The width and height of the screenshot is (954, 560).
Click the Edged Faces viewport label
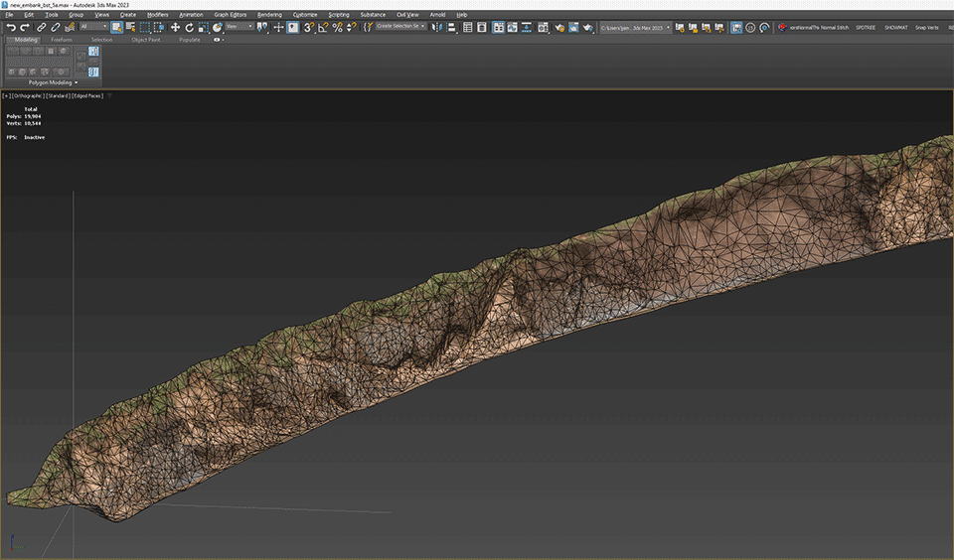pos(88,96)
